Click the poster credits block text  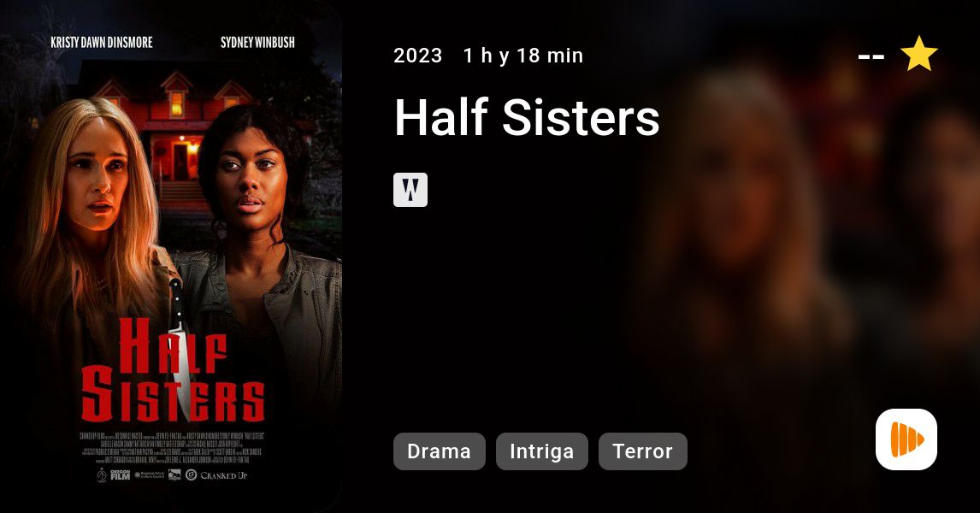(x=171, y=447)
